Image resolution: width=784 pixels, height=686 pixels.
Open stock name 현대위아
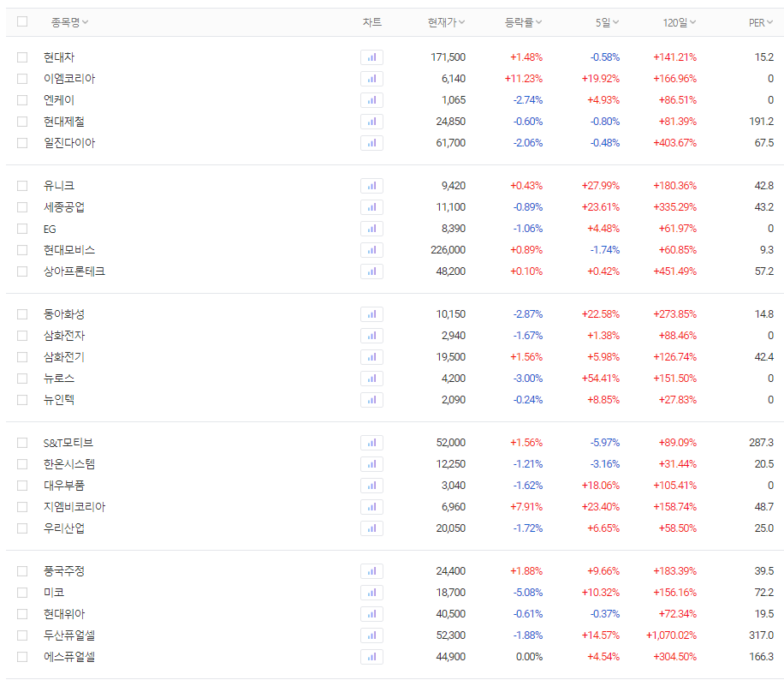(64, 614)
